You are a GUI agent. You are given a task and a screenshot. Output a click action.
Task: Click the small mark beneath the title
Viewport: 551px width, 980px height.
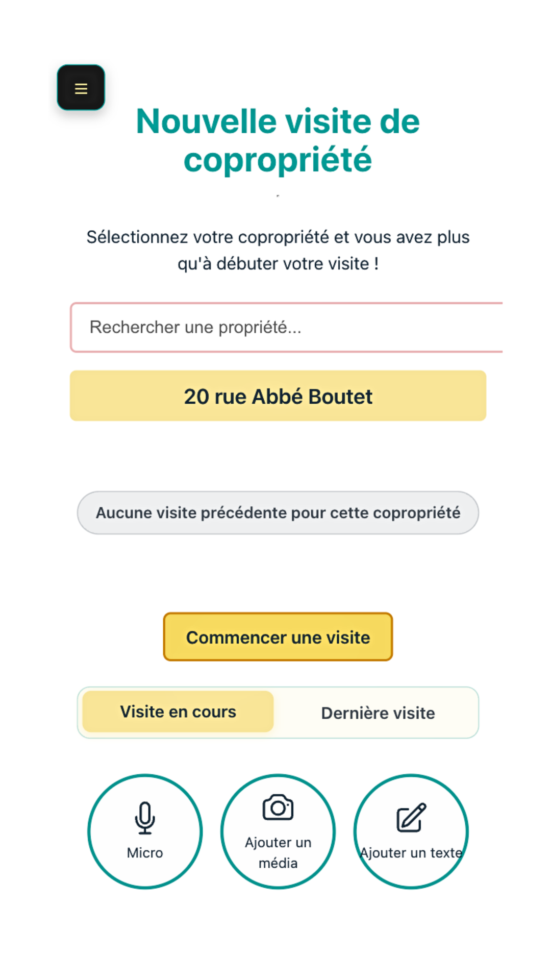click(278, 196)
